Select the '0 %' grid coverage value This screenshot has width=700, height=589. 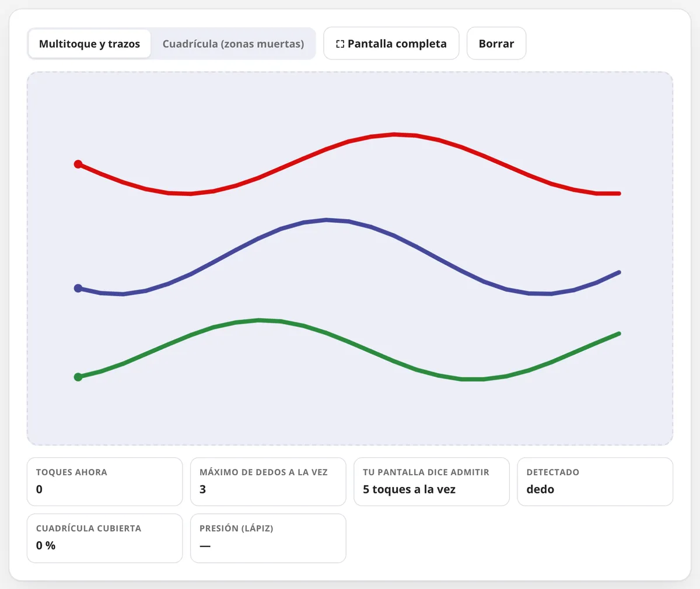[45, 545]
